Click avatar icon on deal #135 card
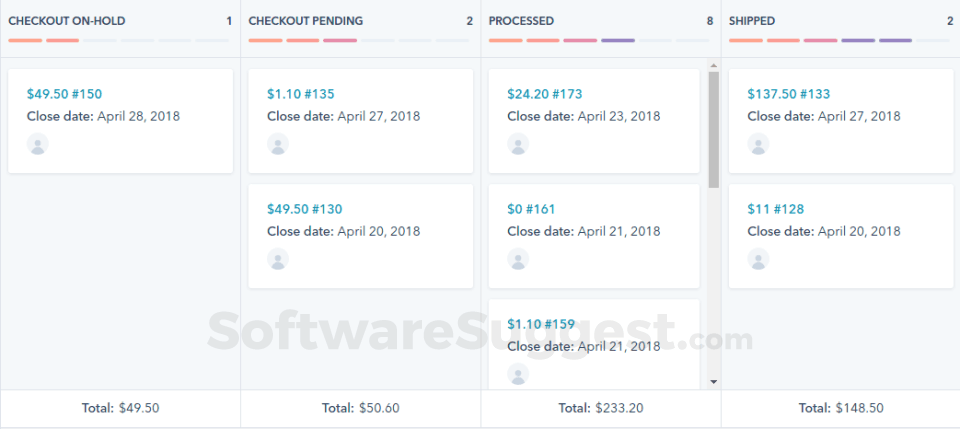The height and width of the screenshot is (429, 960). click(x=278, y=144)
